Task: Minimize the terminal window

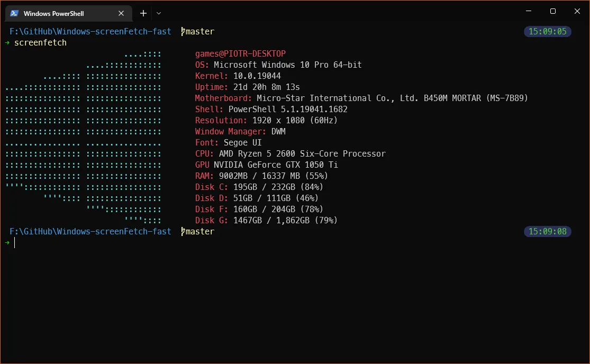Action: 528,11
